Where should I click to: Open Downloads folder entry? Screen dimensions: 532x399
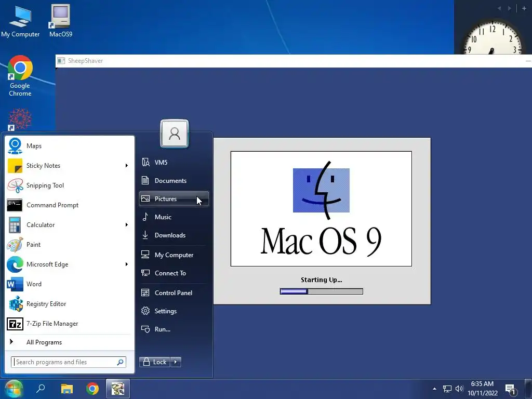(174, 235)
